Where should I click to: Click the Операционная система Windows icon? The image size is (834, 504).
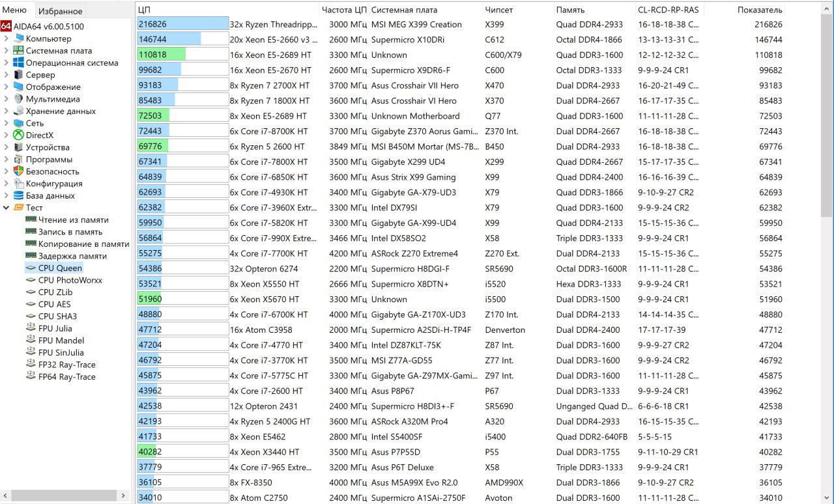point(19,63)
